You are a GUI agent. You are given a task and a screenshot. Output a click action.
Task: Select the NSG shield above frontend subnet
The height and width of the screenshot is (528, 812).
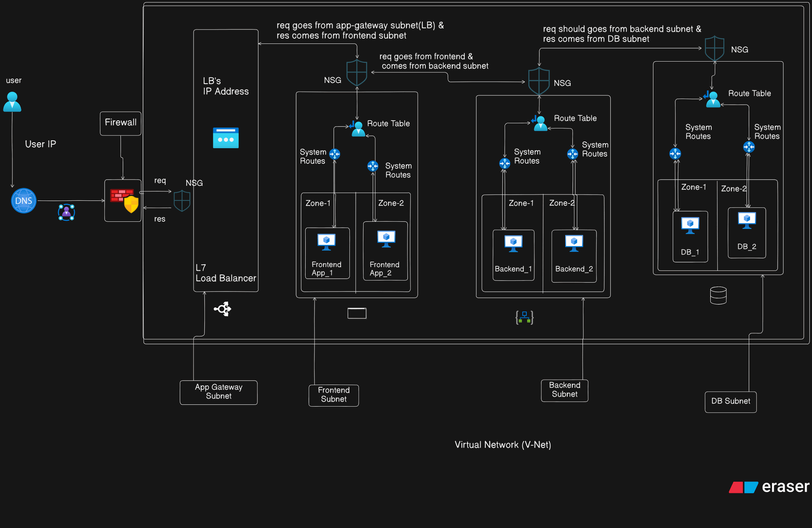357,73
